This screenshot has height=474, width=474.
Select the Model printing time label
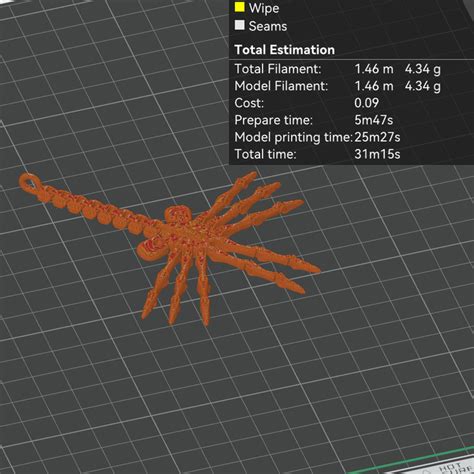click(x=293, y=137)
